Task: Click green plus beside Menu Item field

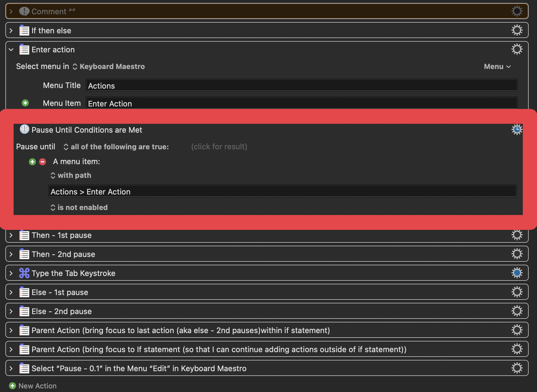Action: pos(25,103)
